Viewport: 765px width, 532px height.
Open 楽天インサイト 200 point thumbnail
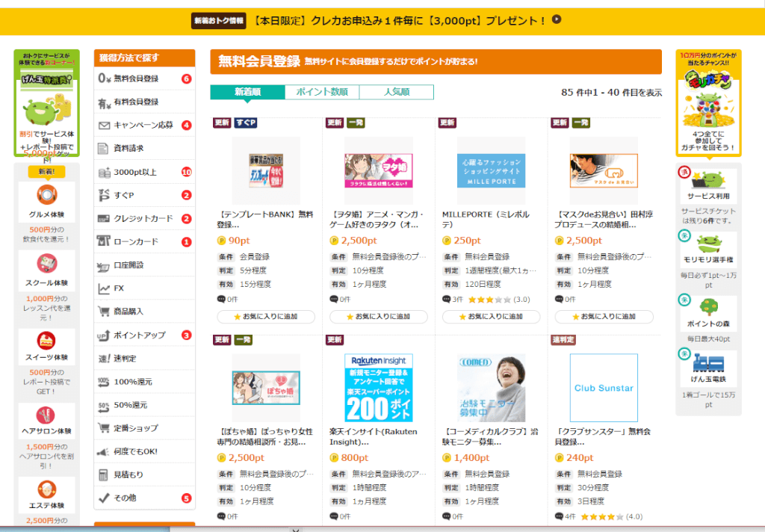[x=379, y=388]
